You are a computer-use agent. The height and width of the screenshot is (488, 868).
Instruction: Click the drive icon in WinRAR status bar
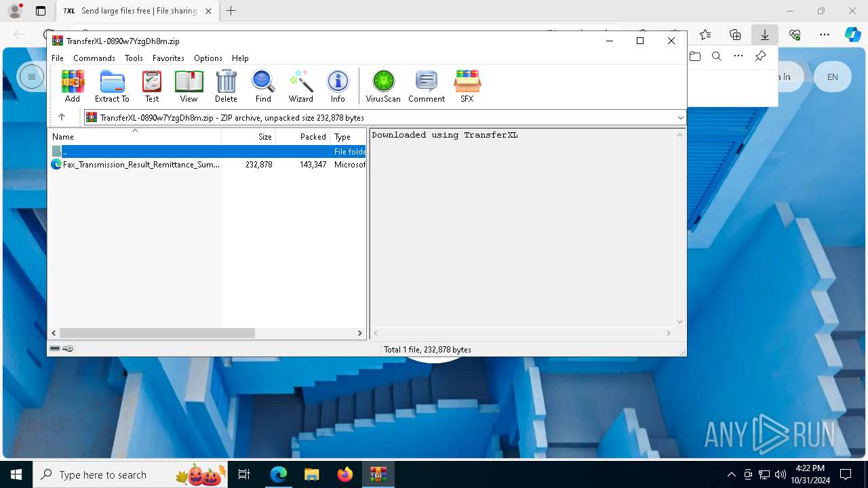[55, 348]
